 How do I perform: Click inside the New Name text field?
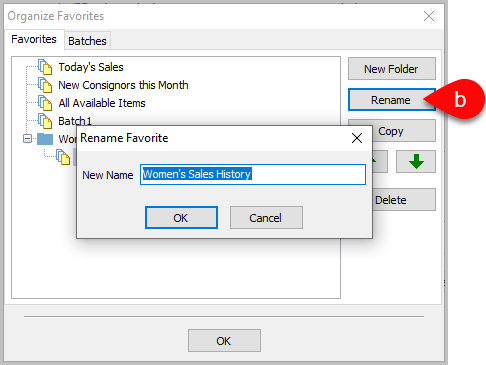coord(253,174)
